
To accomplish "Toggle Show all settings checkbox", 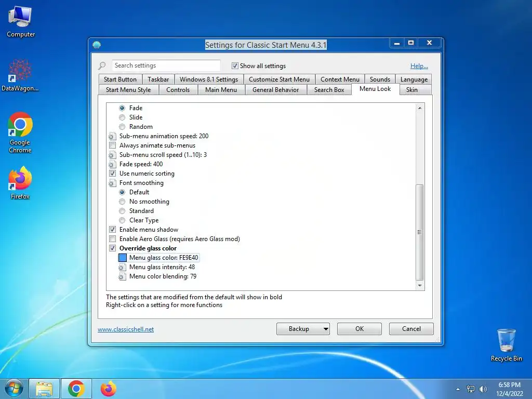I will pyautogui.click(x=235, y=66).
